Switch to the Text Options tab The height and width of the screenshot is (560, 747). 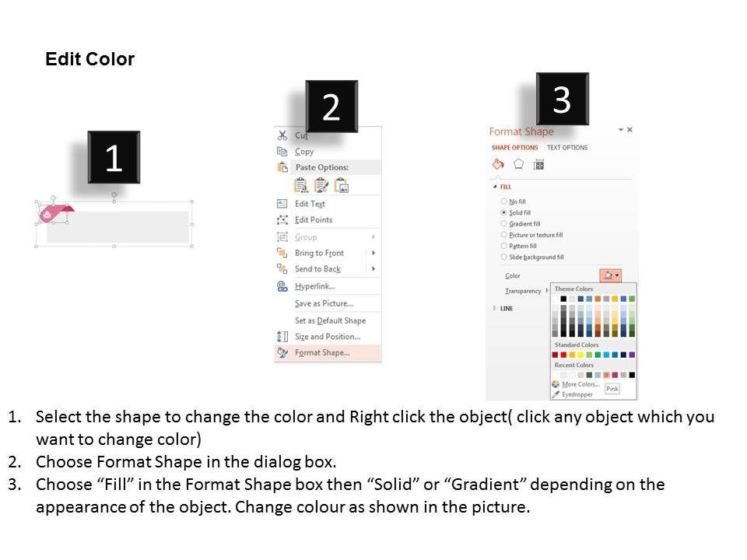coord(567,148)
